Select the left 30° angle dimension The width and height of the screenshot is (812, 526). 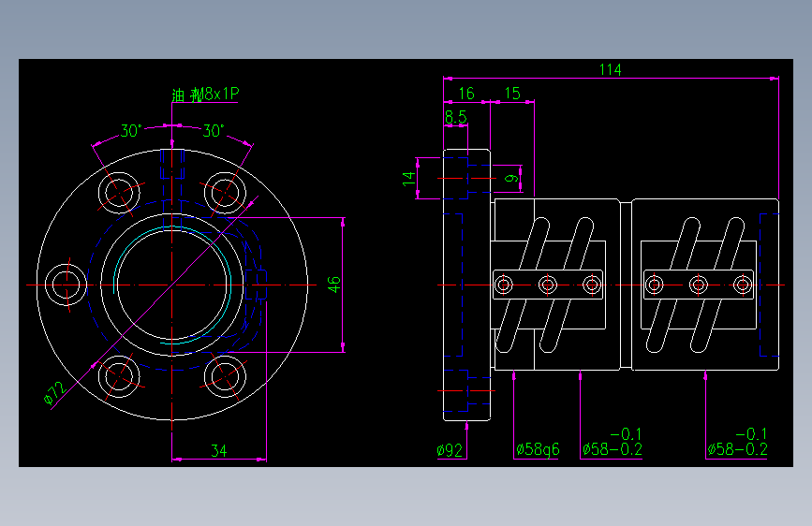tap(131, 130)
